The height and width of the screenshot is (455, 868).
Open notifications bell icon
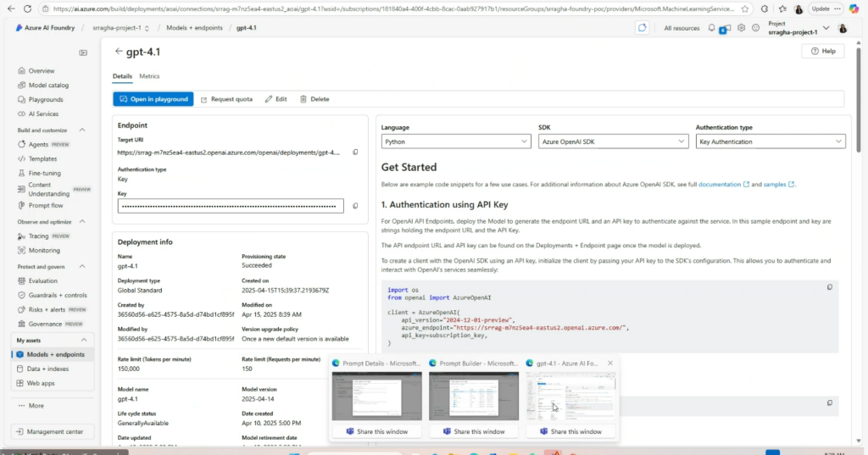(711, 28)
